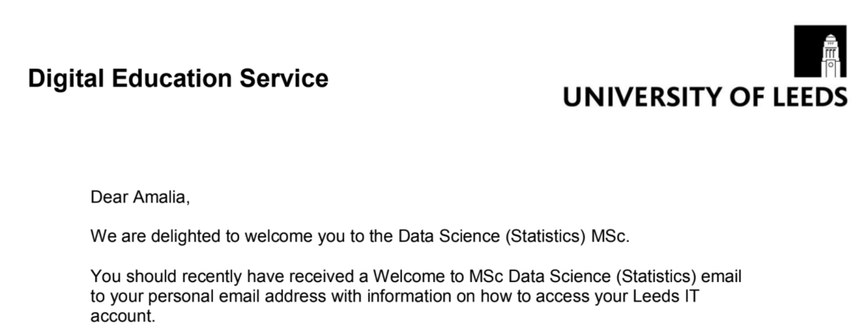The width and height of the screenshot is (868, 331).
Task: Click the text Data Science (Statistics) in welcome sentence
Action: tap(492, 236)
